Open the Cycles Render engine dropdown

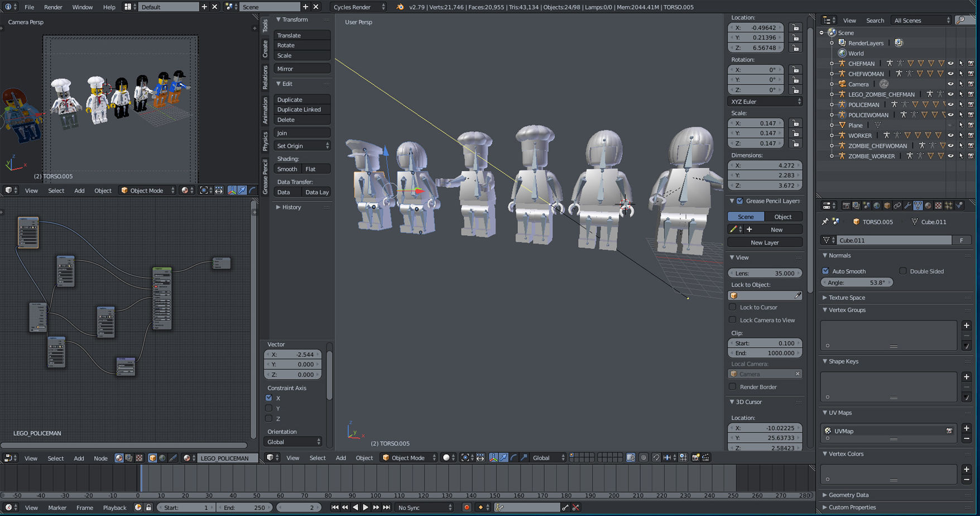[358, 7]
